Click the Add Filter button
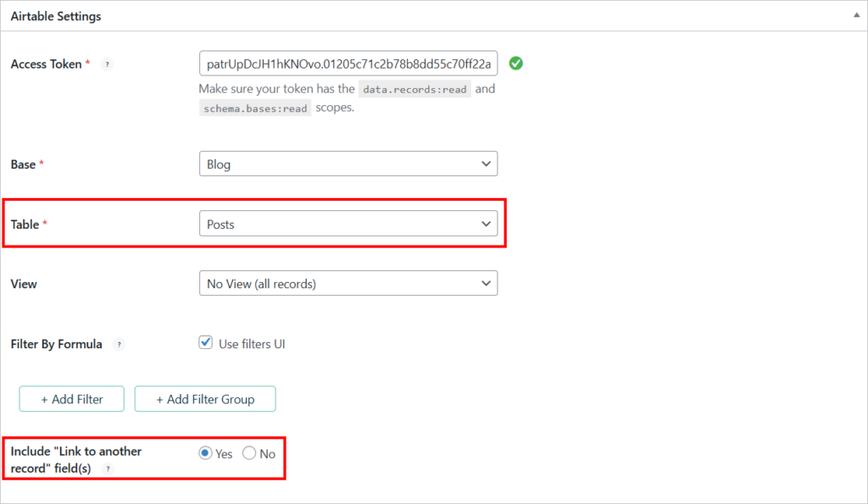The width and height of the screenshot is (868, 504). coord(71,399)
